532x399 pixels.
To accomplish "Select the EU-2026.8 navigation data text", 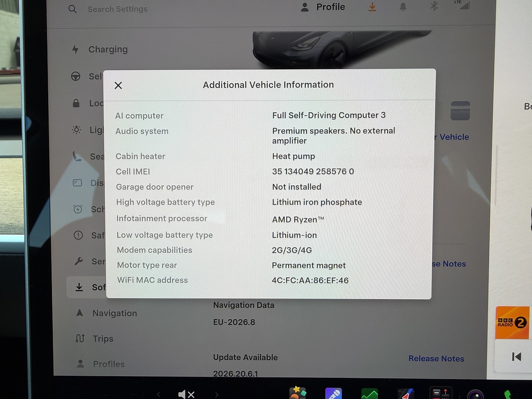I will pyautogui.click(x=234, y=322).
